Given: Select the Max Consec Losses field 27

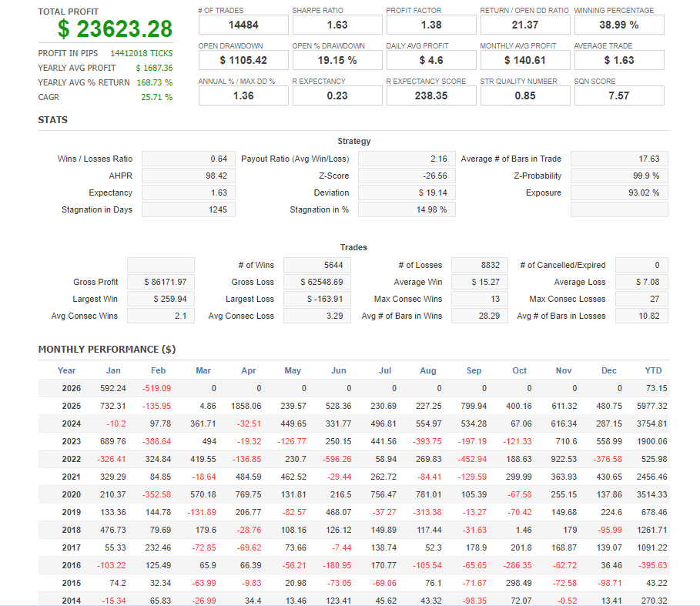Looking at the screenshot, I should [x=619, y=299].
